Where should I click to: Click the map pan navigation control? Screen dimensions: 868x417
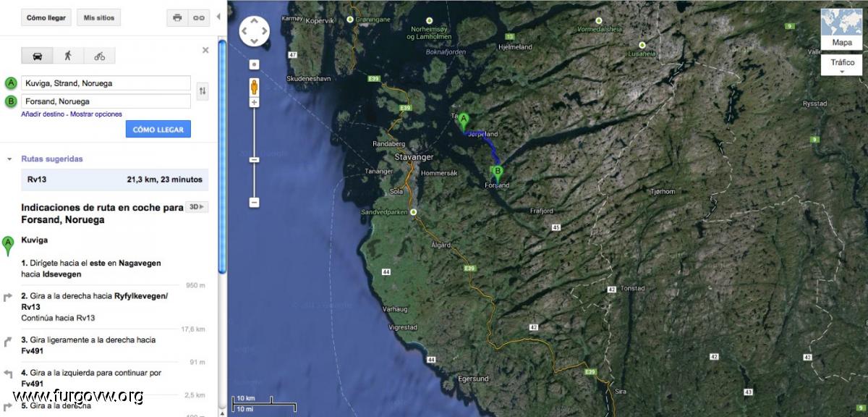(255, 31)
